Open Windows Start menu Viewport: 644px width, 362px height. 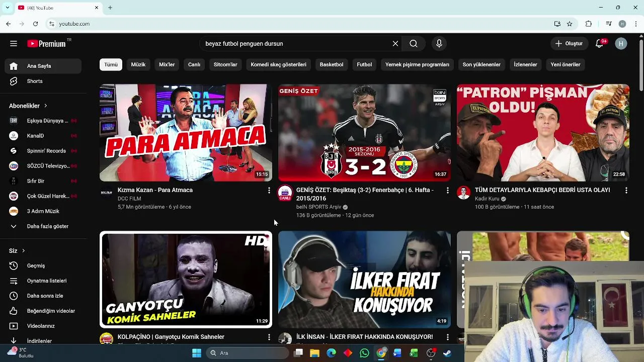tap(197, 353)
